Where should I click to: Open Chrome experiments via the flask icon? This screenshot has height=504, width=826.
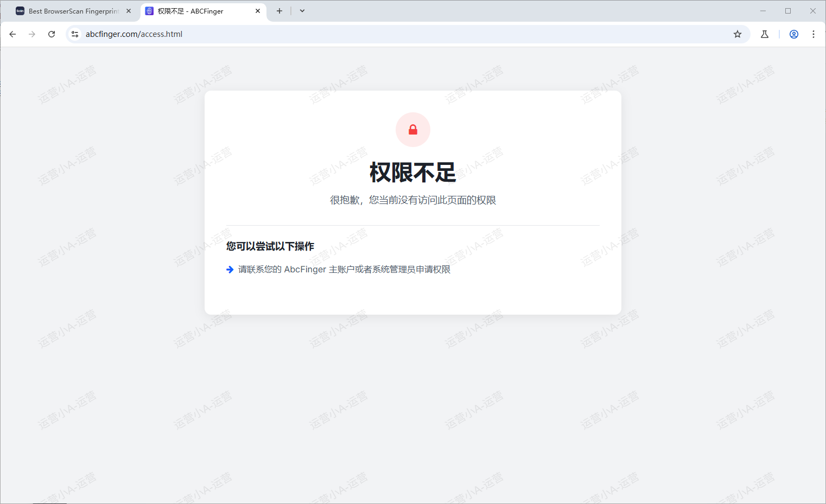764,34
